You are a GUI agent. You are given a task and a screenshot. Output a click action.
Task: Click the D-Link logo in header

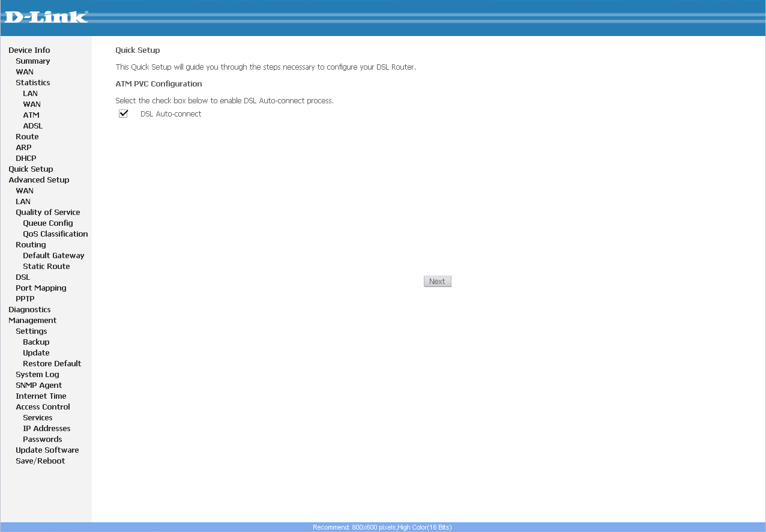(x=46, y=16)
